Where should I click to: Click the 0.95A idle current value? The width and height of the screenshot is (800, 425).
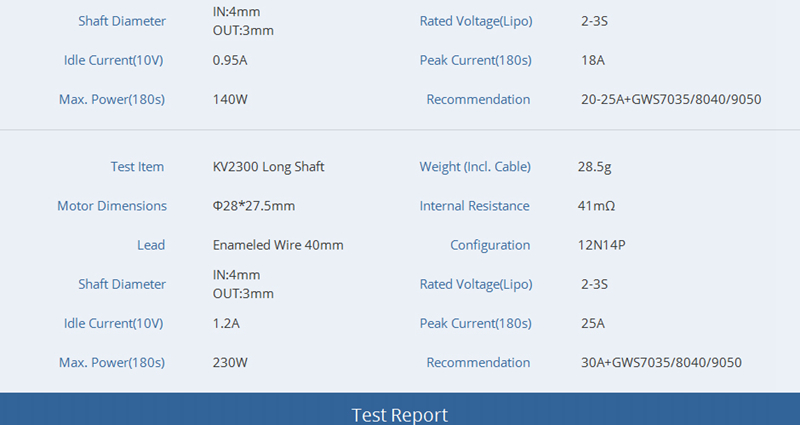coord(230,60)
